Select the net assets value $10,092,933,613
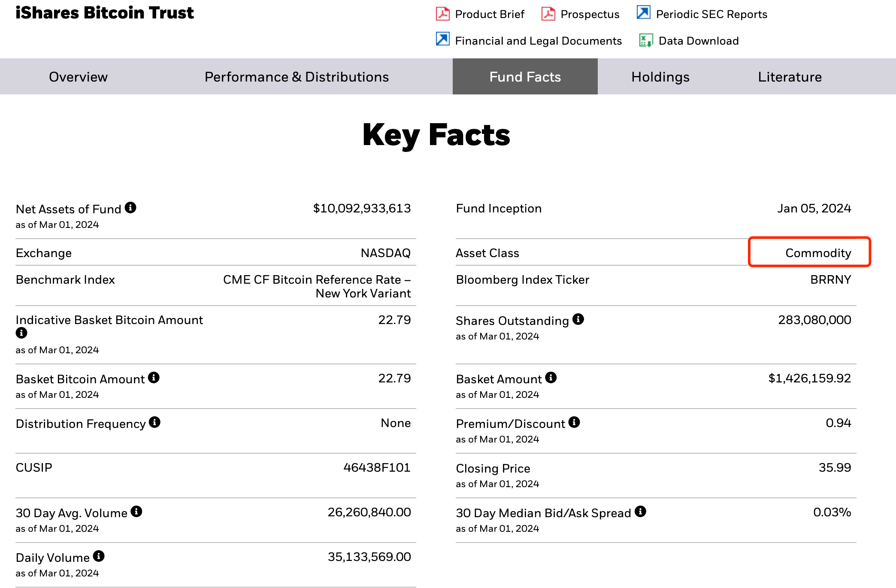This screenshot has width=896, height=588. [x=362, y=209]
